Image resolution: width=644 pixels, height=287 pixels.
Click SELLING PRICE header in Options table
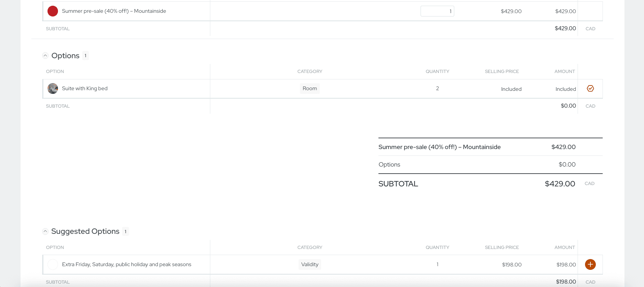502,71
